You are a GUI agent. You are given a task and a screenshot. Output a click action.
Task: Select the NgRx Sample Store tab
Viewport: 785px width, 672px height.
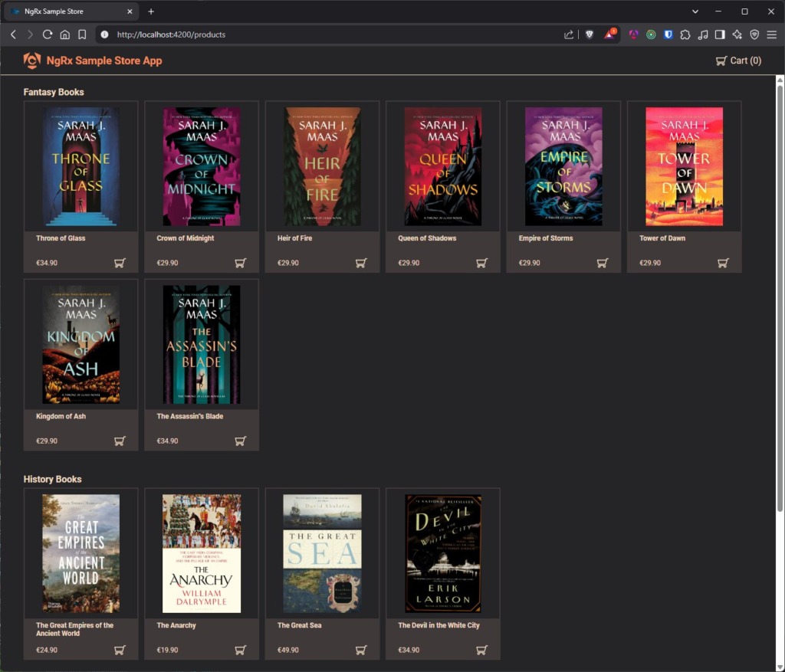[72, 11]
